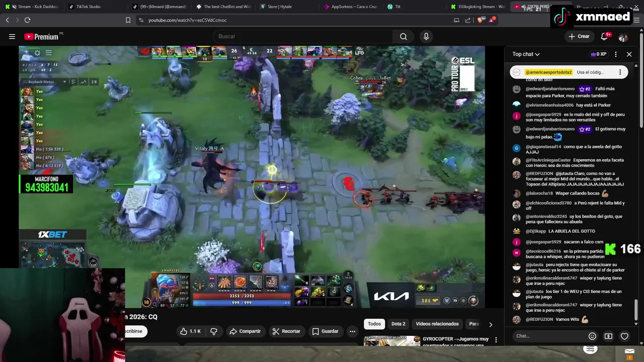This screenshot has width=644, height=362.
Task: Switch to ElGlogloking Stream tab
Action: 478,7
